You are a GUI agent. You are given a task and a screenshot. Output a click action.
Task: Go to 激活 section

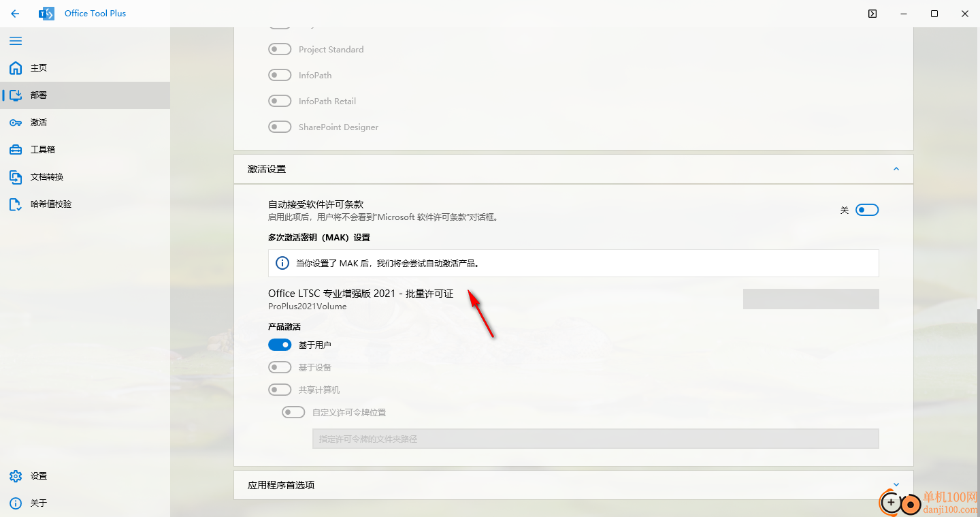coord(85,123)
